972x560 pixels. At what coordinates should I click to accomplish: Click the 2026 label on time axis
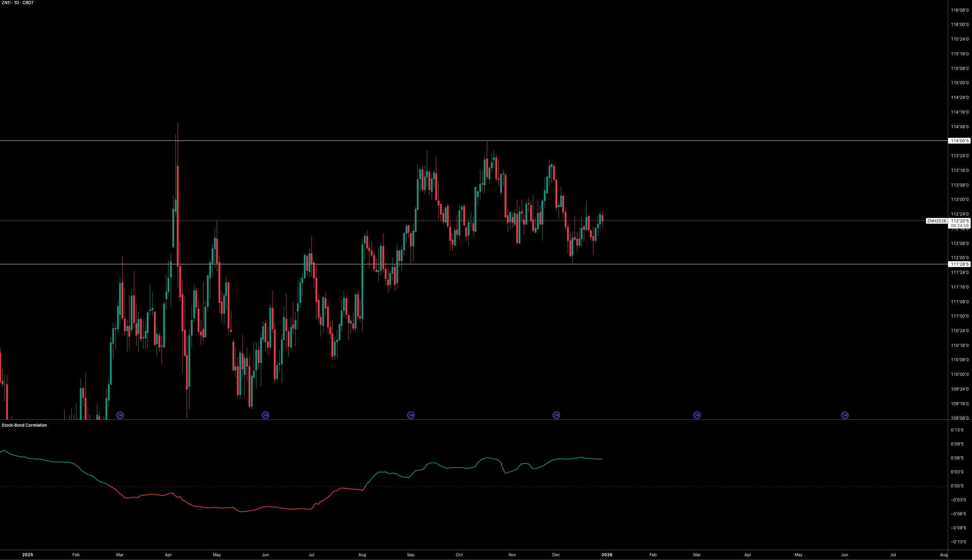607,555
